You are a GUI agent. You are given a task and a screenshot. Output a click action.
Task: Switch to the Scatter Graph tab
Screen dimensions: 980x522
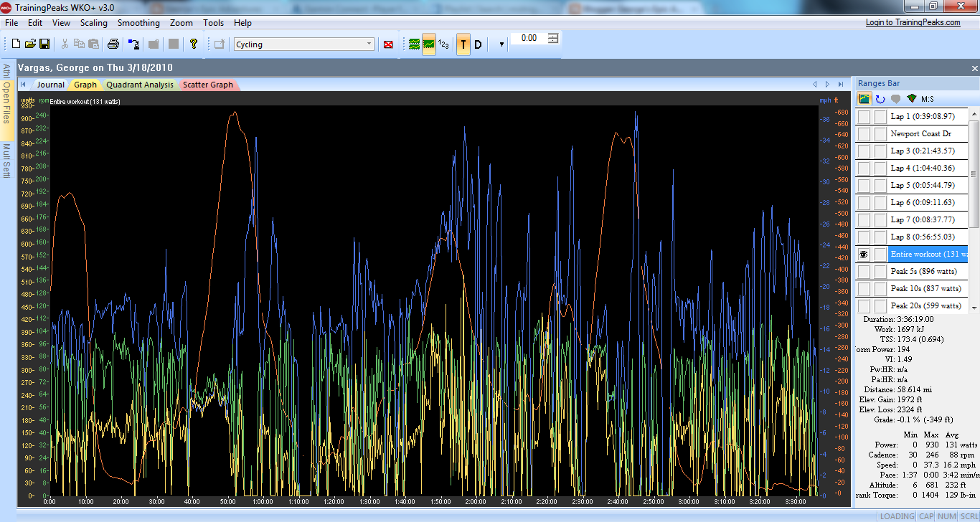click(x=207, y=85)
